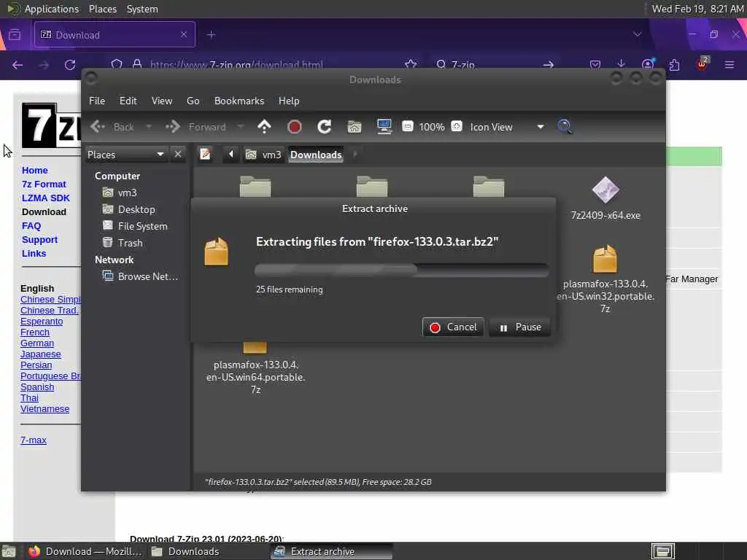Click the extraction progress bar
Screen dimensions: 747x560
coord(402,270)
